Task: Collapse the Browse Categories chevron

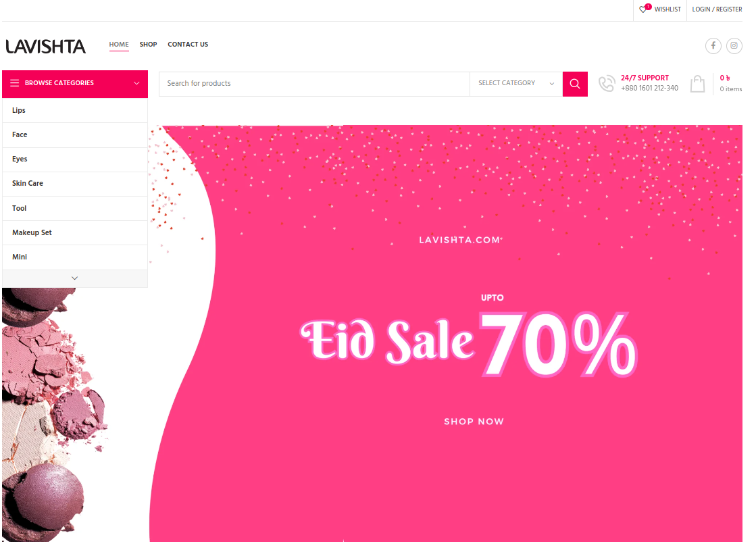Action: tap(137, 83)
